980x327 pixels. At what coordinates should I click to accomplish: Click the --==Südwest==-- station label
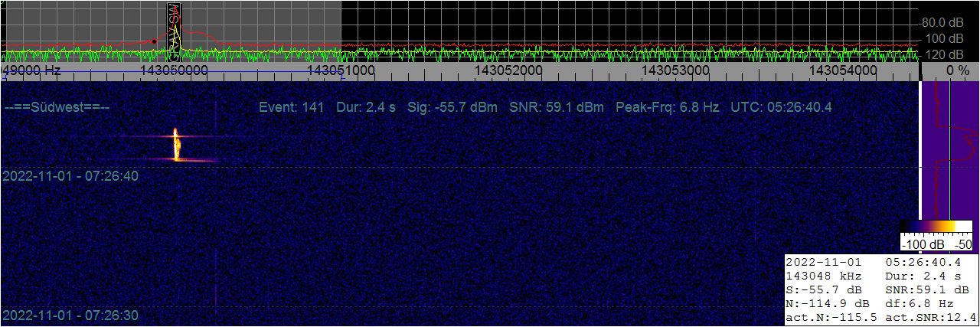pyautogui.click(x=57, y=107)
